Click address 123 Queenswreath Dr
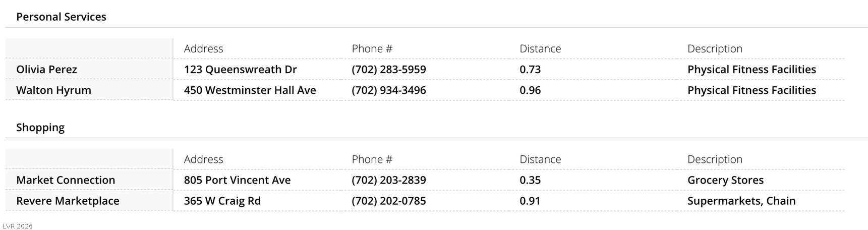The height and width of the screenshot is (230, 868). pyautogui.click(x=240, y=70)
